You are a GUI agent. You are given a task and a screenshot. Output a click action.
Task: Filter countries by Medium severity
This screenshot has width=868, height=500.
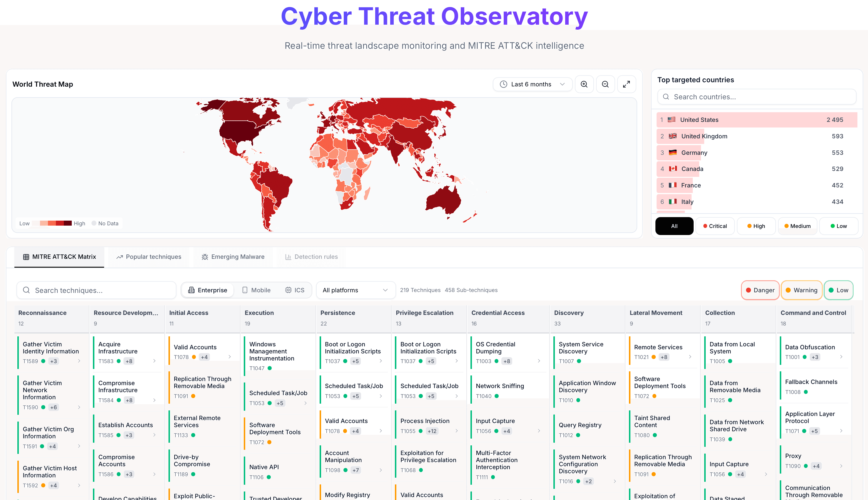pyautogui.click(x=797, y=226)
